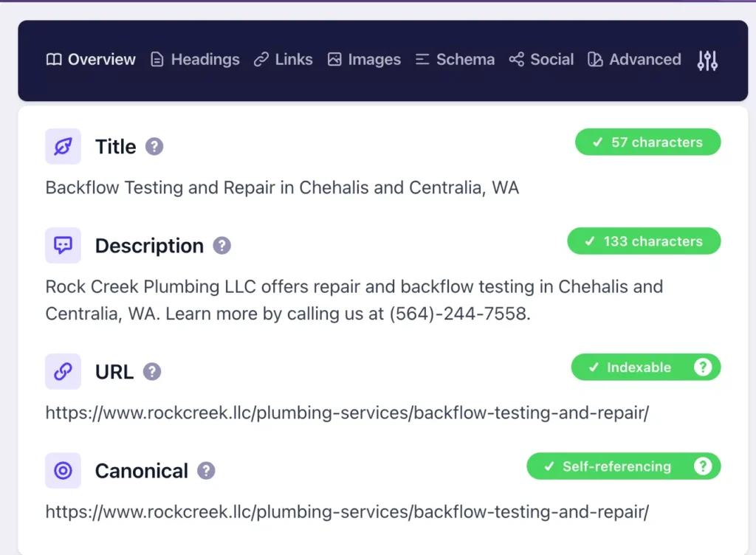The image size is (756, 555).
Task: Click the settings sliders icon in navbar
Action: pos(707,61)
